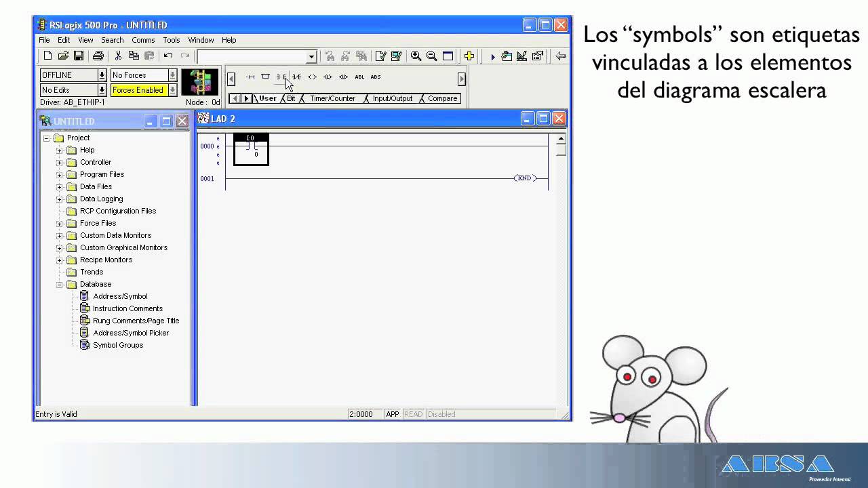Select the Output Latch (OTL) instruction
The height and width of the screenshot is (488, 868).
coord(328,77)
